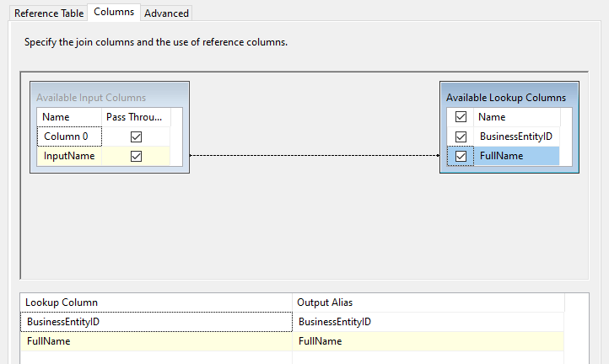Edit the BusinessEntityID Output Alias field

(x=428, y=322)
